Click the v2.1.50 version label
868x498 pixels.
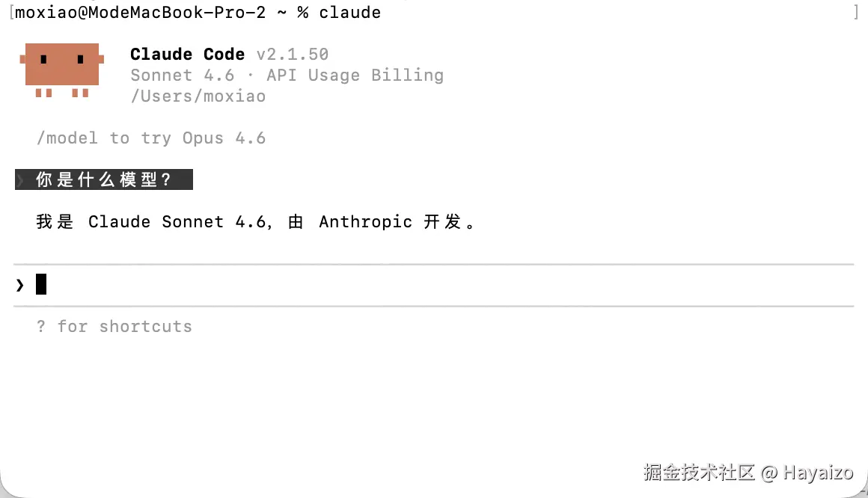tap(293, 55)
